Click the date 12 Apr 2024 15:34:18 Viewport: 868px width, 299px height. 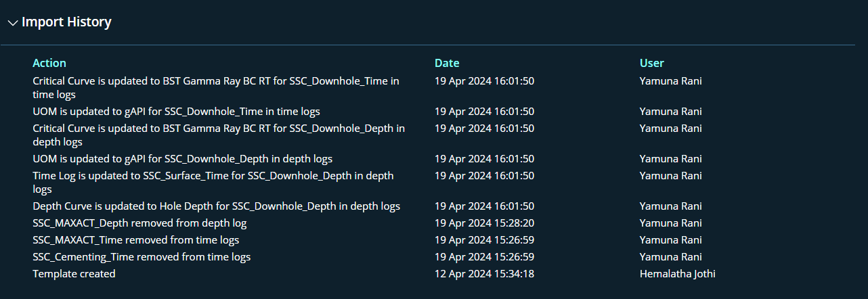484,274
